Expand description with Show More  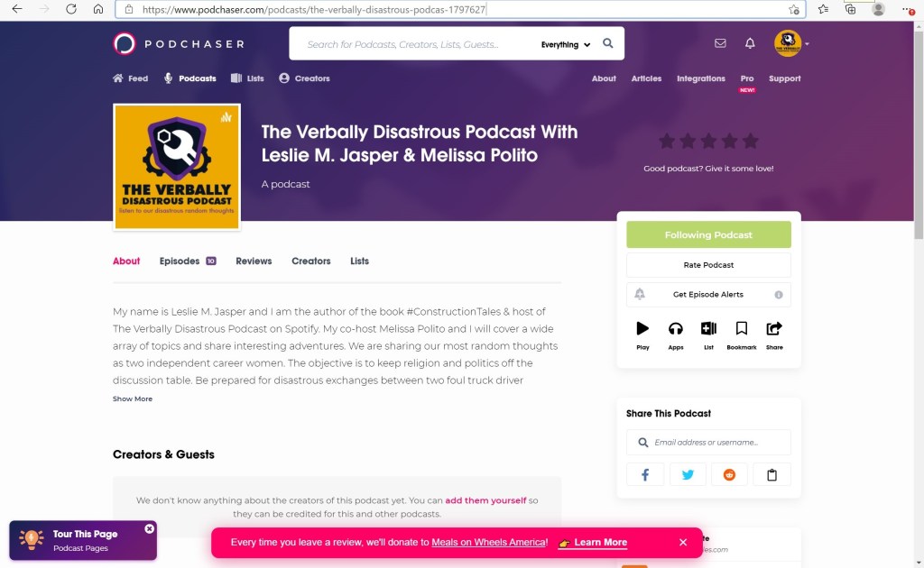(x=133, y=399)
